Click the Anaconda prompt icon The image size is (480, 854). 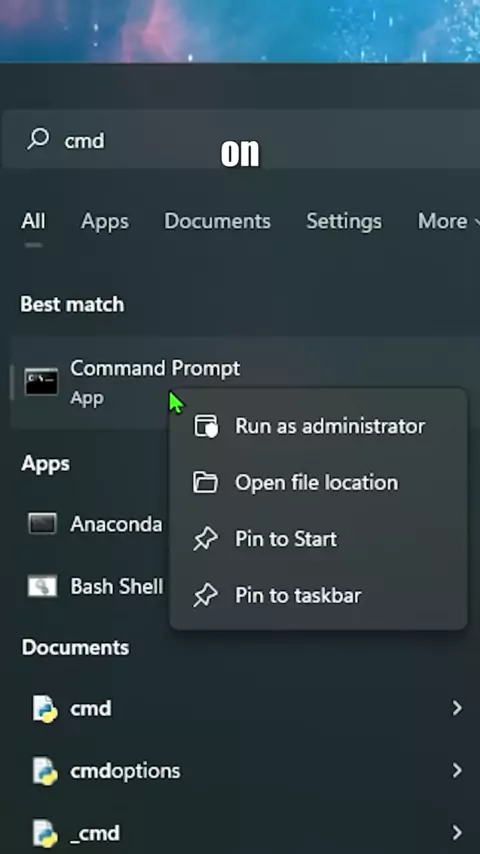(x=42, y=524)
